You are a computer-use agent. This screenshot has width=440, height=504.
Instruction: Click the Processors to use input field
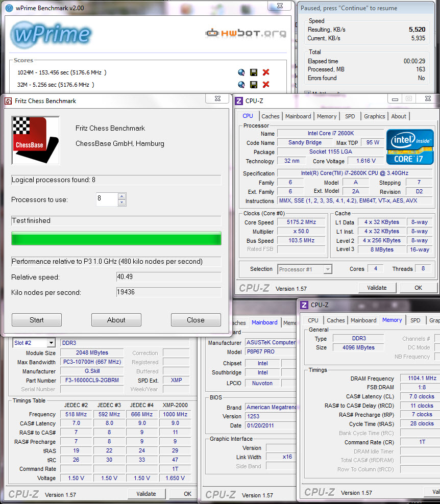point(107,199)
